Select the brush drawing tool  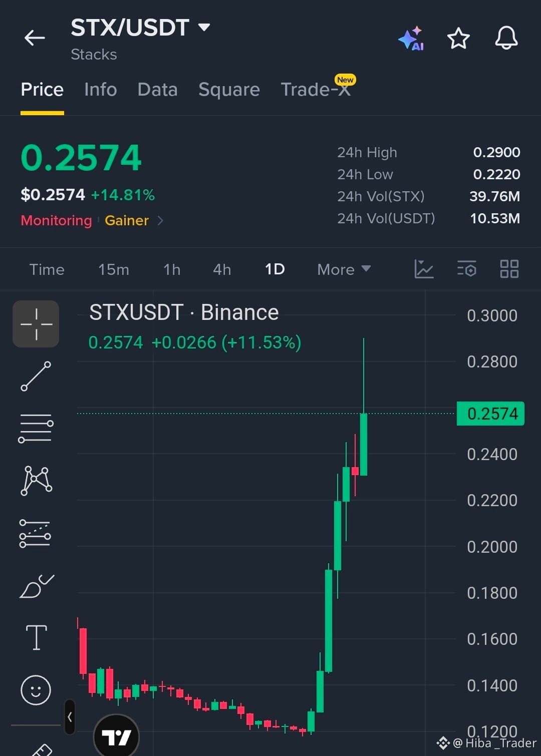tap(37, 586)
